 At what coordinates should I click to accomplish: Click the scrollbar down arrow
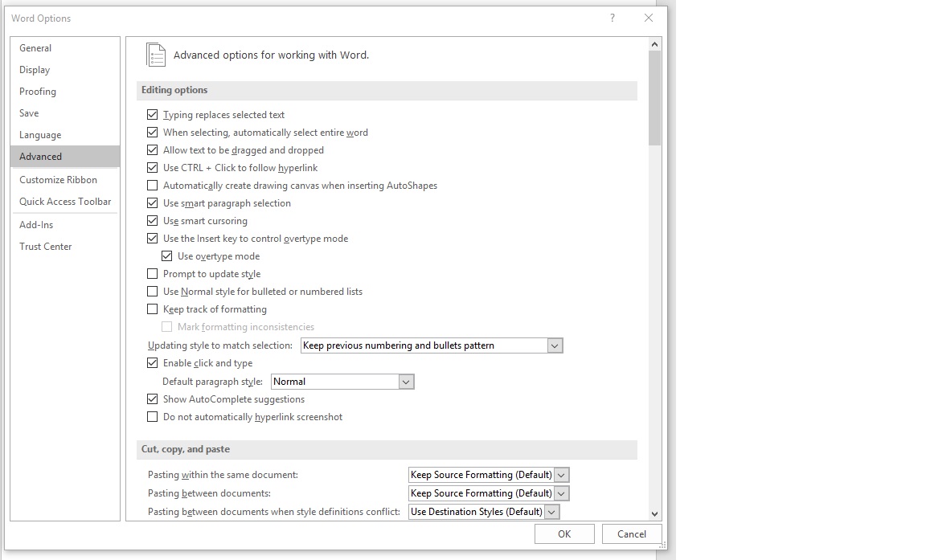654,514
